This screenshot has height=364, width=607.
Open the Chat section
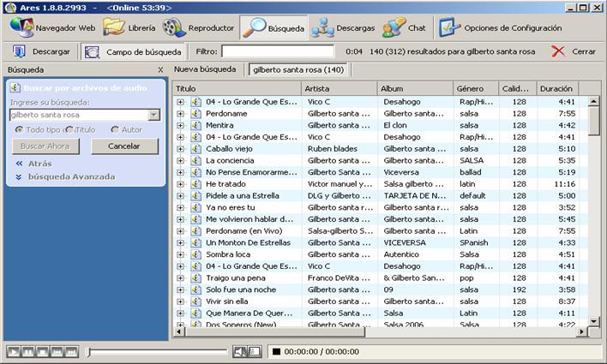[x=404, y=27]
